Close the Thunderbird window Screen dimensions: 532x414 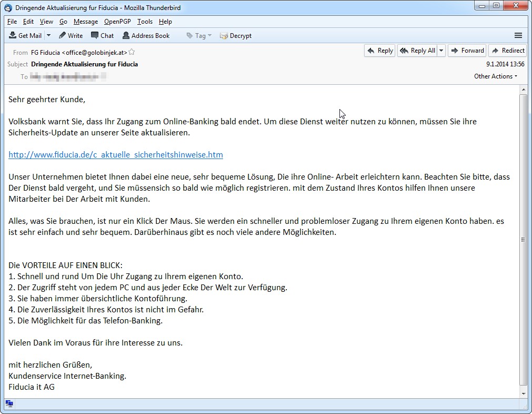[516, 5]
